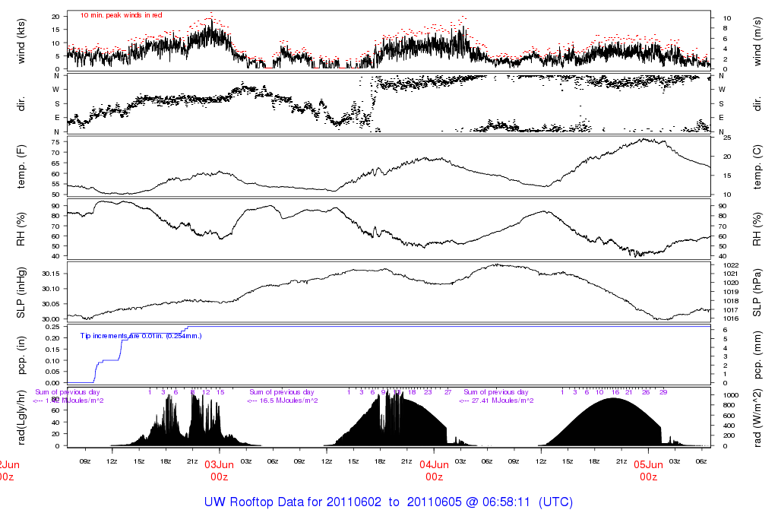Click the '10 min. peak winds in red' note

point(122,15)
